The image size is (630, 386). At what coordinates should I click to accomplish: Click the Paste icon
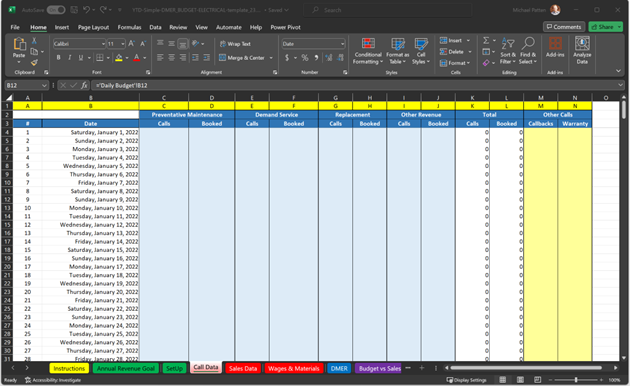click(19, 44)
